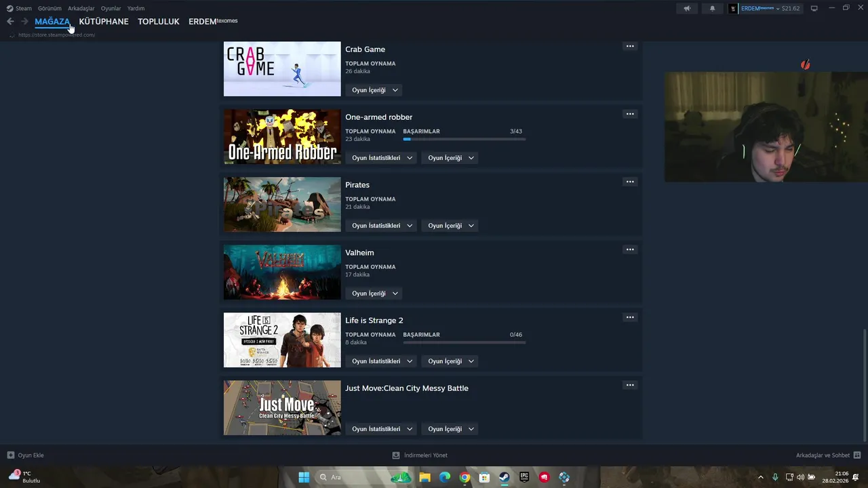Open the Life is Strange 2 title link
This screenshot has width=868, height=488.
coord(374,321)
